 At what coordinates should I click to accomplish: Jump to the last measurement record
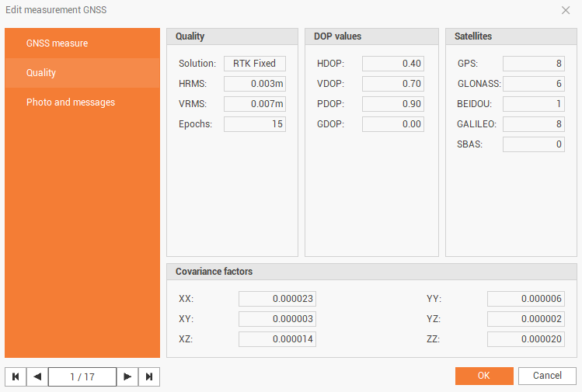coord(149,376)
